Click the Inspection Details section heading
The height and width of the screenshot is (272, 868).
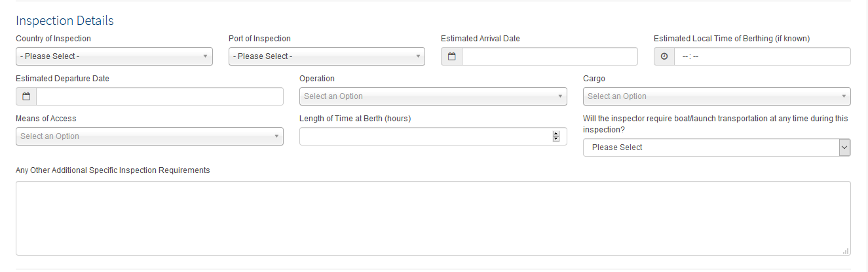tap(65, 20)
